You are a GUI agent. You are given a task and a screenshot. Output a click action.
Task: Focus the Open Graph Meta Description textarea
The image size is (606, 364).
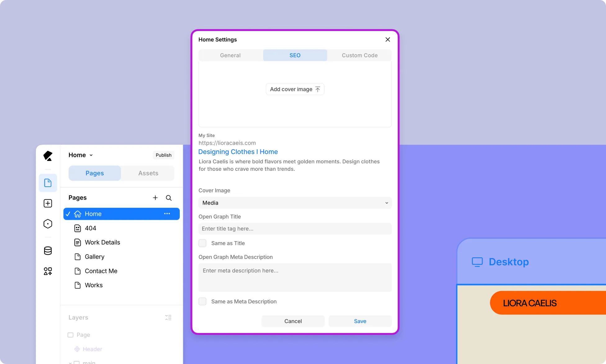(x=295, y=277)
